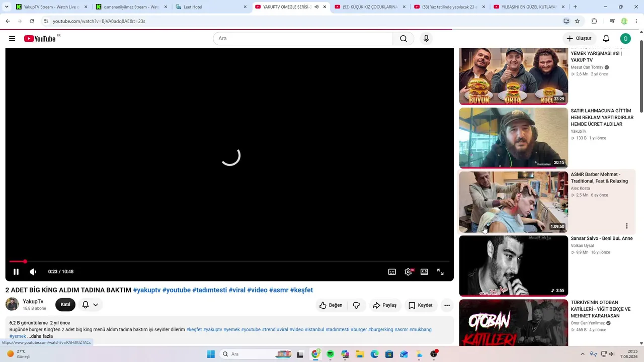Open Sansar Salvo Beni Bul Anne thumbnail

[513, 265]
